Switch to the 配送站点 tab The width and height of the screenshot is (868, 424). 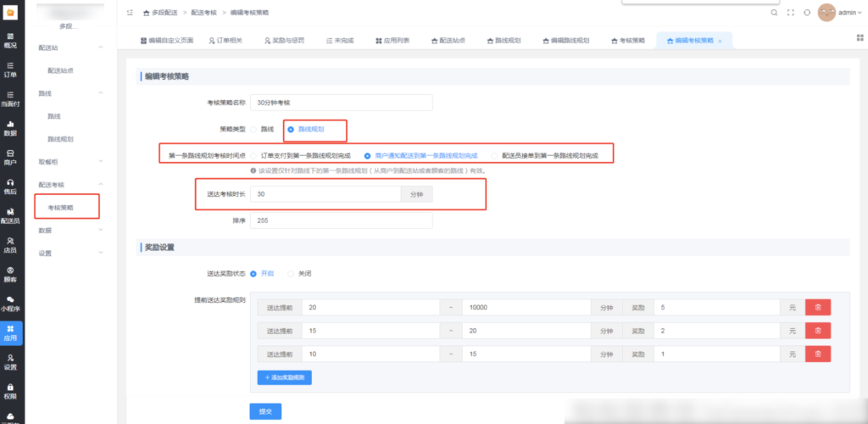point(448,41)
